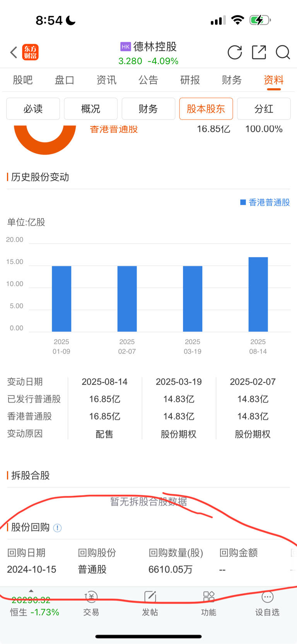Tap the 拆股合股 section heading

31,475
